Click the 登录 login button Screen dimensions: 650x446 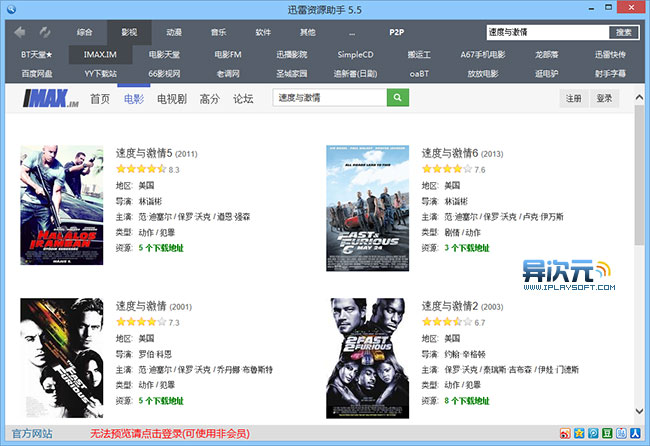coord(604,98)
